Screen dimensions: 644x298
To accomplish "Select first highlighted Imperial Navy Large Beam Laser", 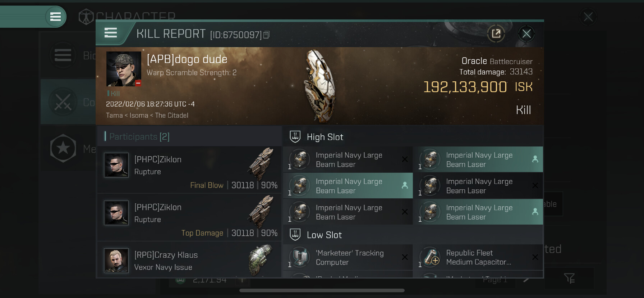I will pyautogui.click(x=478, y=159).
